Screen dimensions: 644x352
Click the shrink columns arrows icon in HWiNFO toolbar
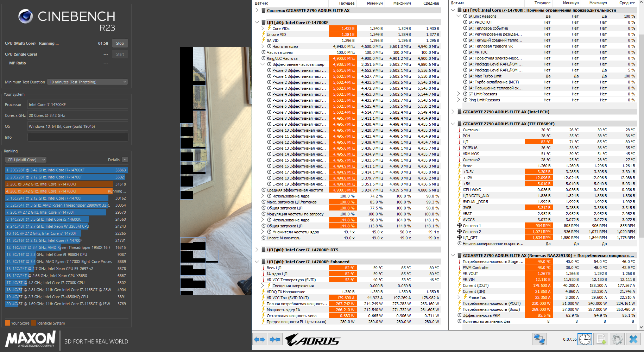tap(275, 339)
